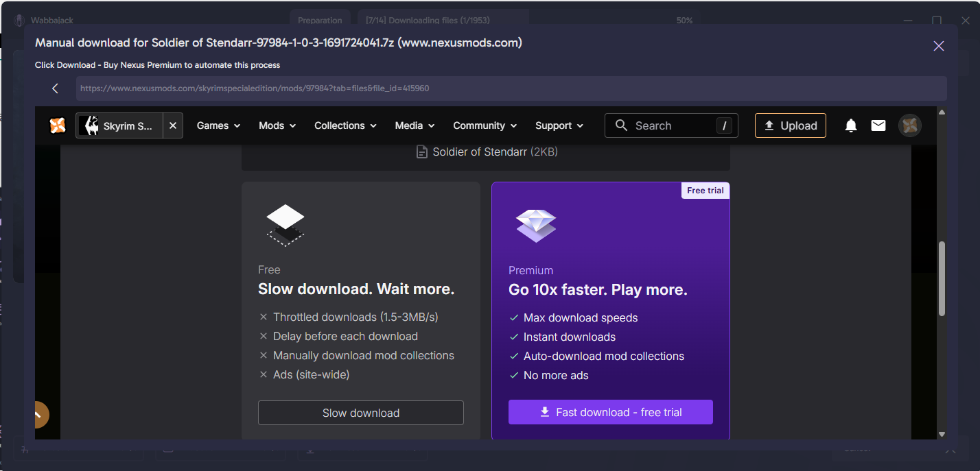Click the file document icon beside Soldier of Stendarr
Image resolution: width=980 pixels, height=471 pixels.
click(422, 152)
